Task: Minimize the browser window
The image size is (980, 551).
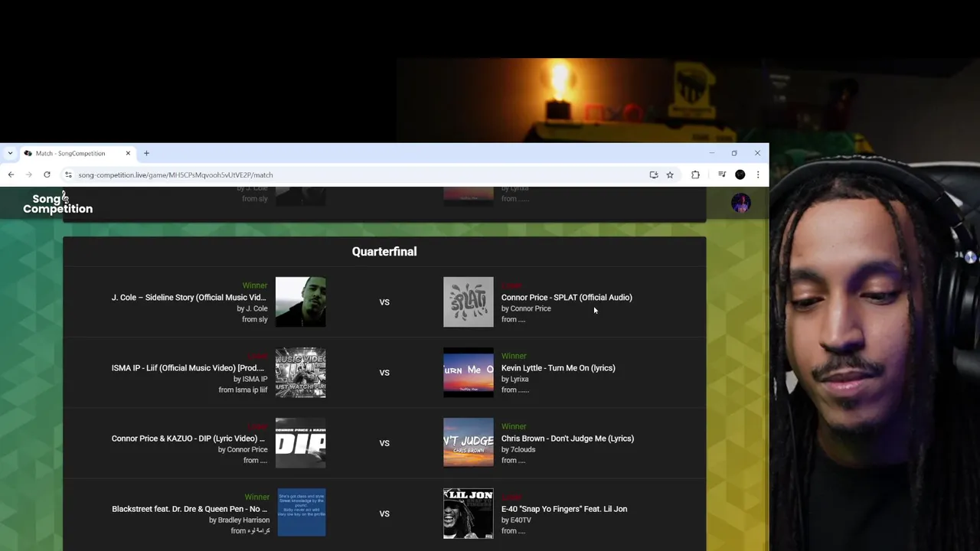Action: [x=711, y=153]
